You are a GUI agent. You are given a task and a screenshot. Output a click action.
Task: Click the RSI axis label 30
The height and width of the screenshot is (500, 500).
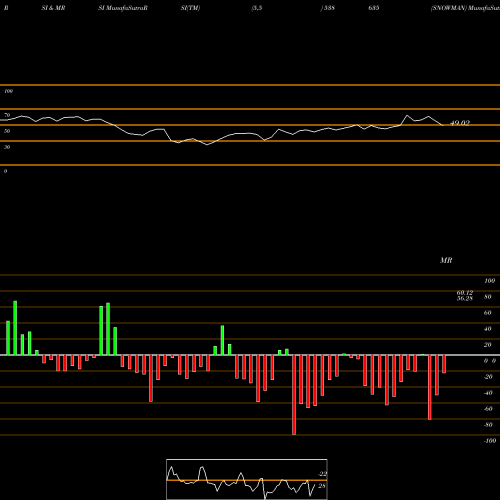coord(7,147)
